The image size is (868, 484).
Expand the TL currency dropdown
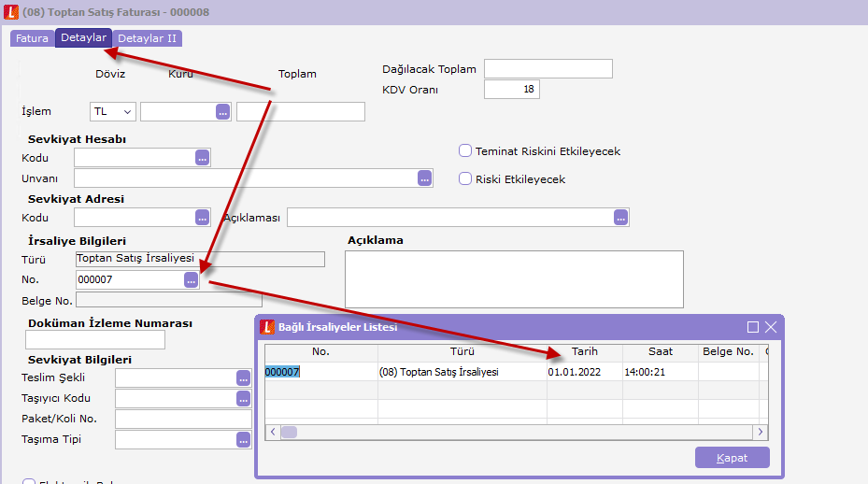[x=113, y=112]
